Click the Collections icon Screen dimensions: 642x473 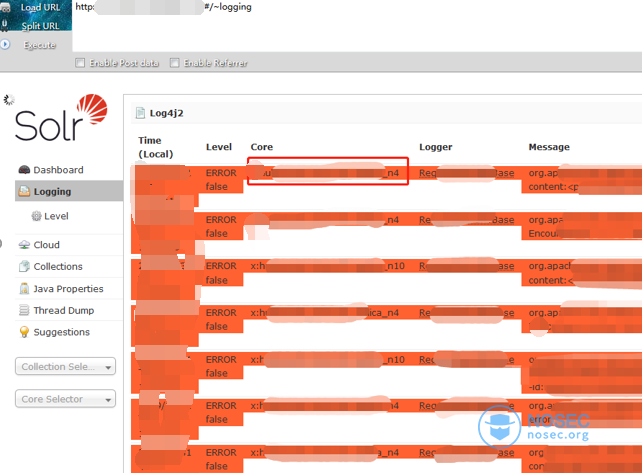tap(24, 266)
